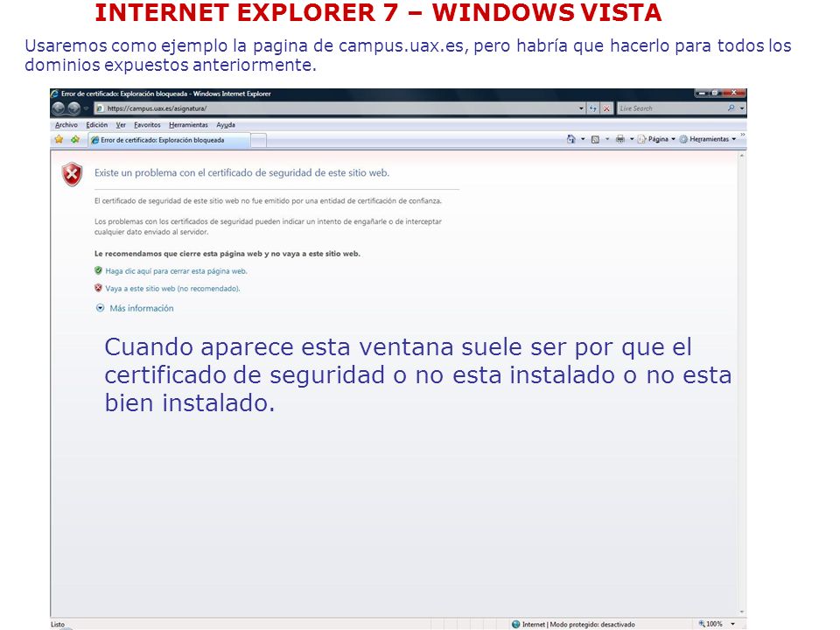Open the Página toolbar menu

coord(656,139)
